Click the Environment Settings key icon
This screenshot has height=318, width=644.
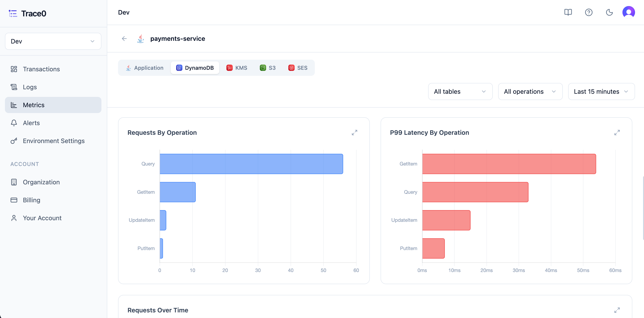coord(14,141)
